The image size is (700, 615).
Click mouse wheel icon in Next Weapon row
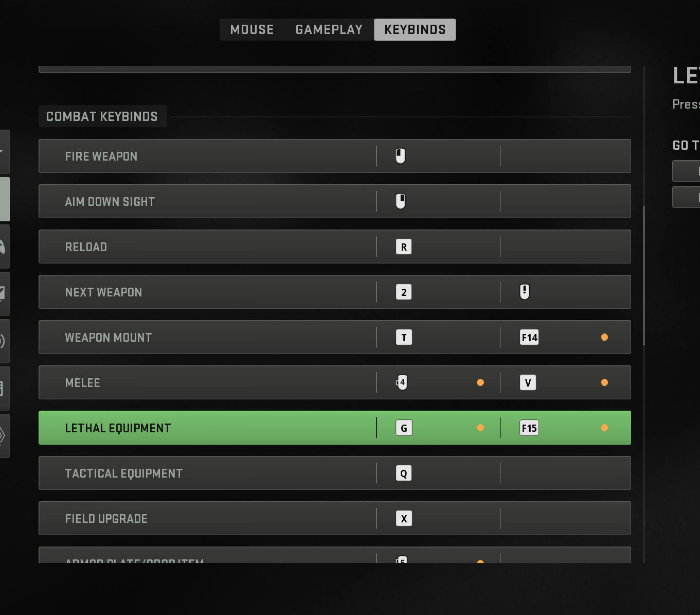click(524, 292)
